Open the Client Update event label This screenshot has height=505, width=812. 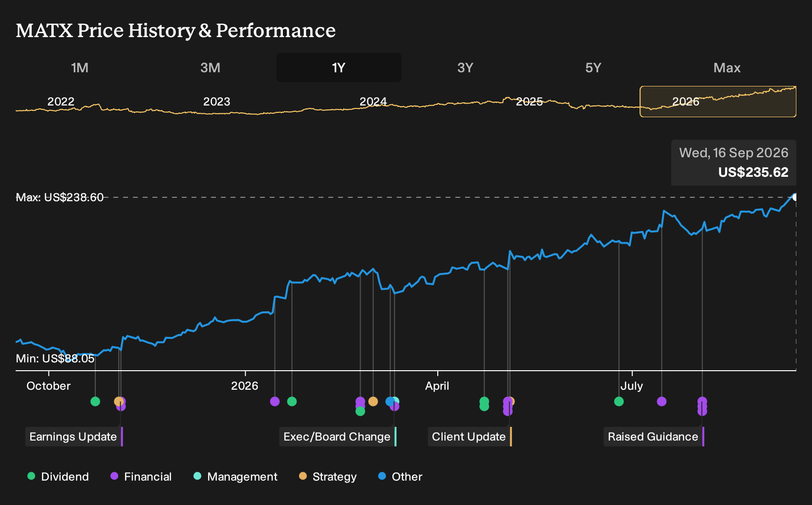[470, 437]
